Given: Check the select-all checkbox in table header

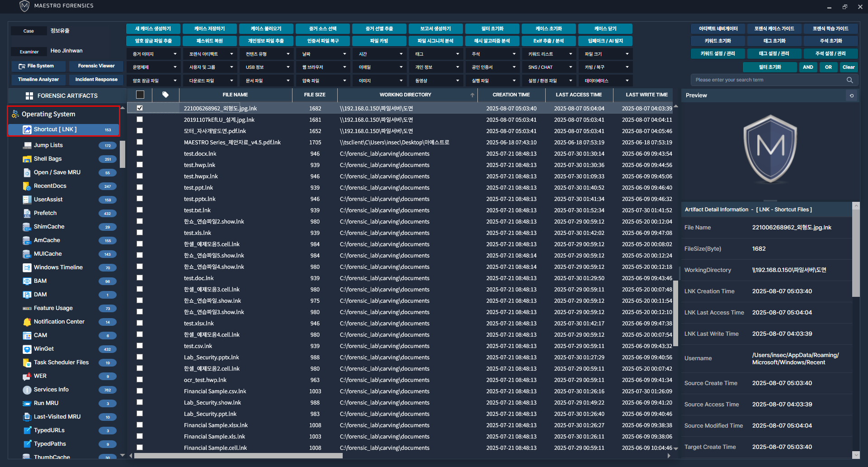Looking at the screenshot, I should pyautogui.click(x=140, y=95).
